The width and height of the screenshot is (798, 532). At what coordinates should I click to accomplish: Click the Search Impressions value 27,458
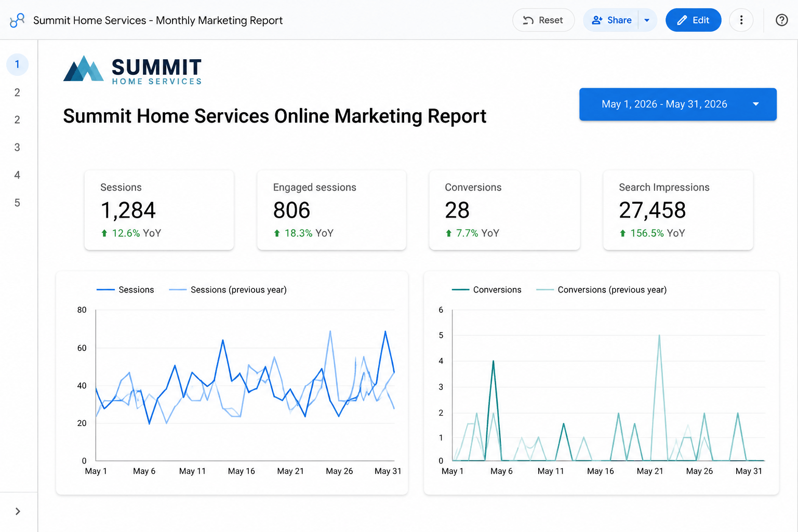[x=652, y=210]
